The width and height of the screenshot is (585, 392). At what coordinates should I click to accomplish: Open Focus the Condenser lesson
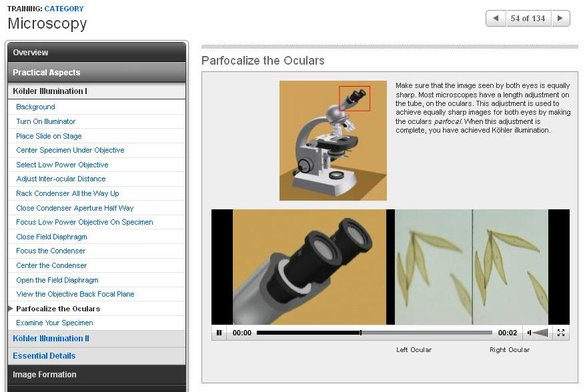tap(51, 251)
